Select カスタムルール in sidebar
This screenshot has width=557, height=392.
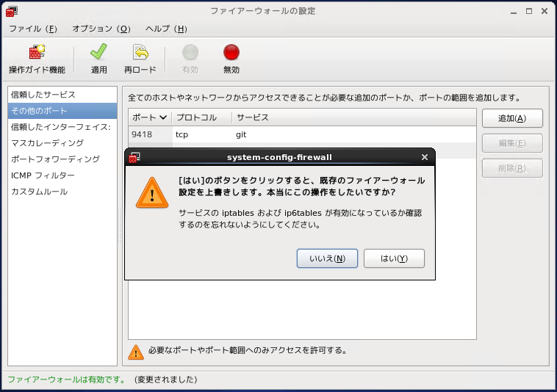pos(62,192)
